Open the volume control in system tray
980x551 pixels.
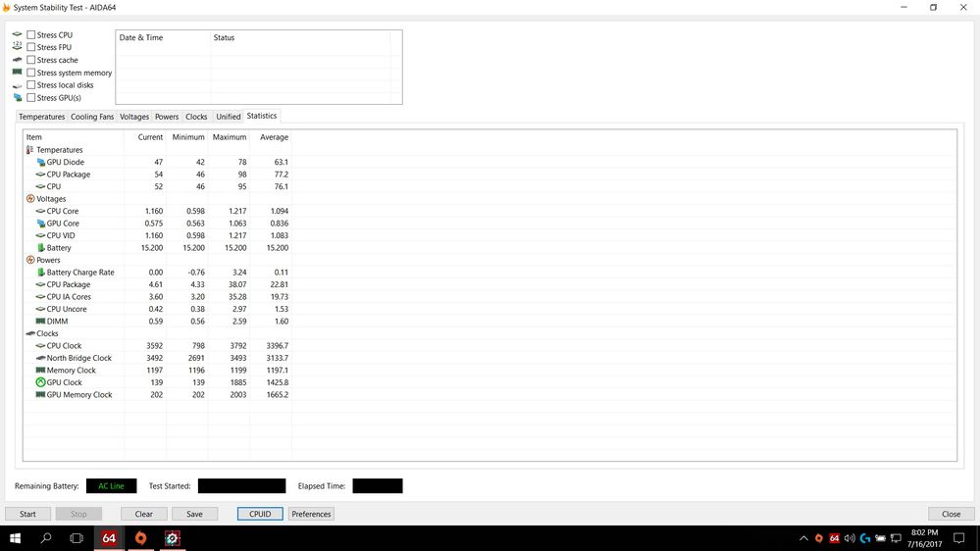[850, 538]
